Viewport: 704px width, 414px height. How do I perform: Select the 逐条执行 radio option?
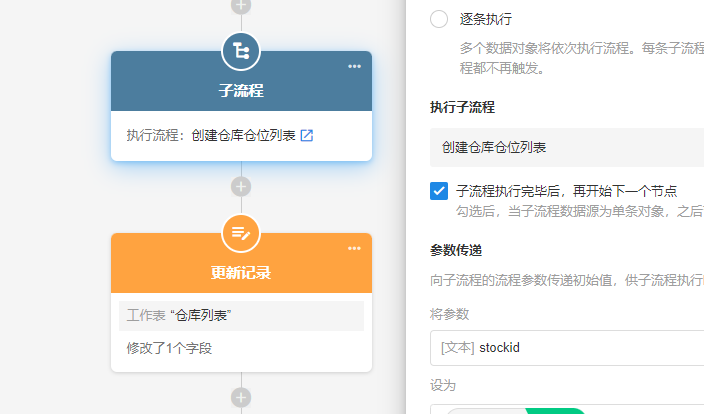click(439, 19)
